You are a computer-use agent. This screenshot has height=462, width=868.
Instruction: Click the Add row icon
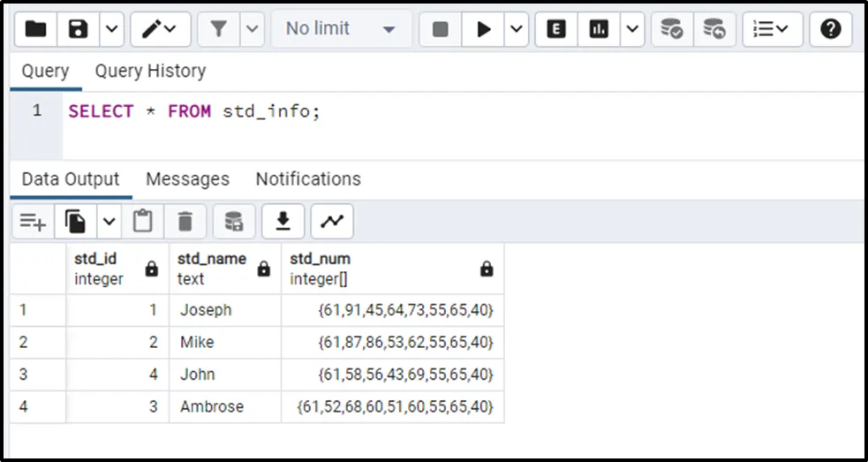coord(33,222)
